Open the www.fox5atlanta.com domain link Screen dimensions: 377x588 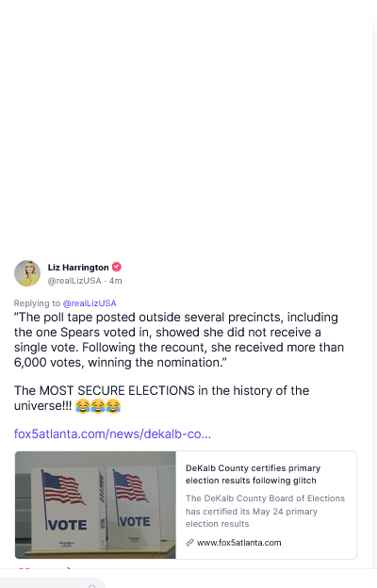pyautogui.click(x=239, y=542)
